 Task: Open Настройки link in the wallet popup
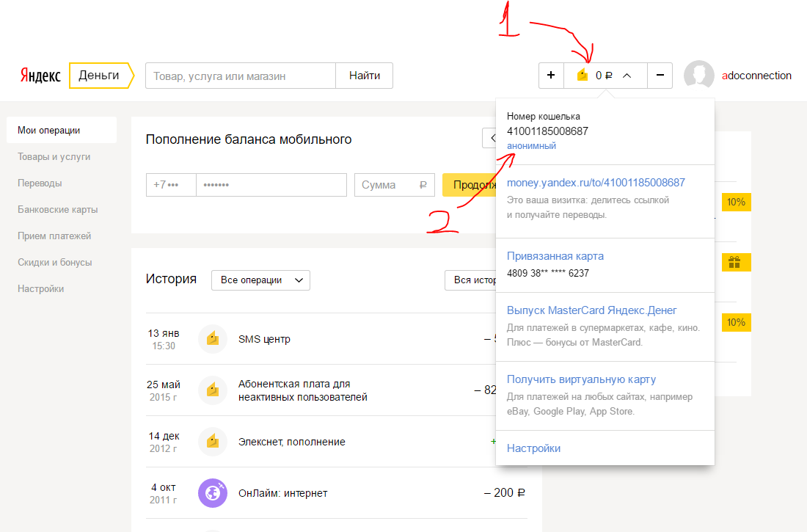coord(533,448)
